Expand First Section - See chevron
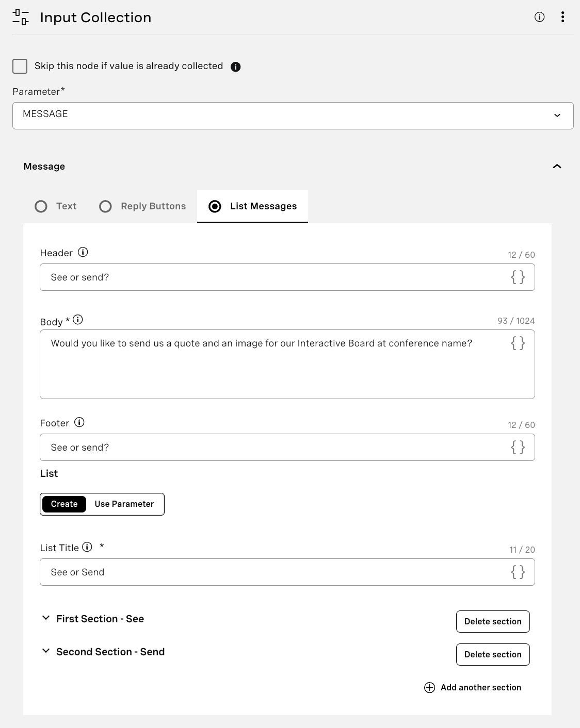Image resolution: width=580 pixels, height=728 pixels. 46,618
